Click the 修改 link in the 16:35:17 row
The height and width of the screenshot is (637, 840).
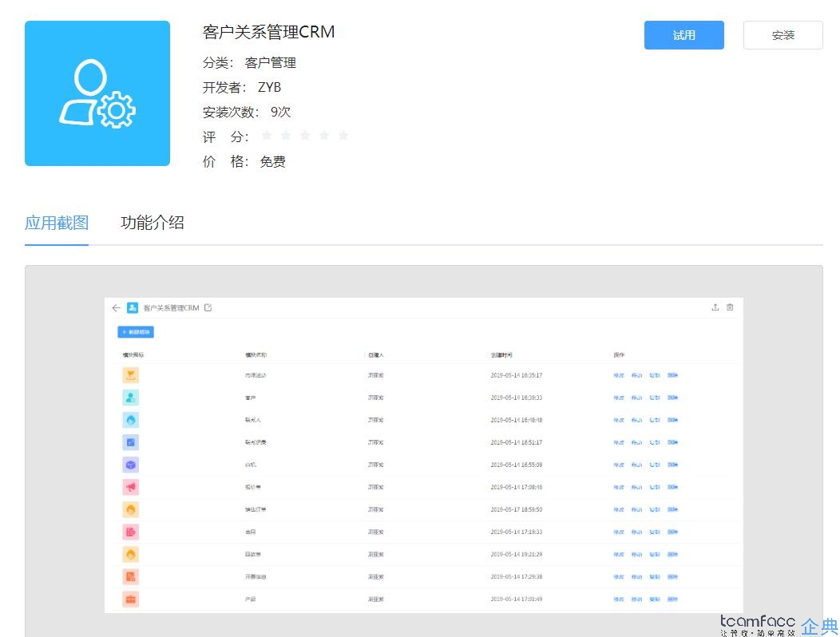coord(619,375)
